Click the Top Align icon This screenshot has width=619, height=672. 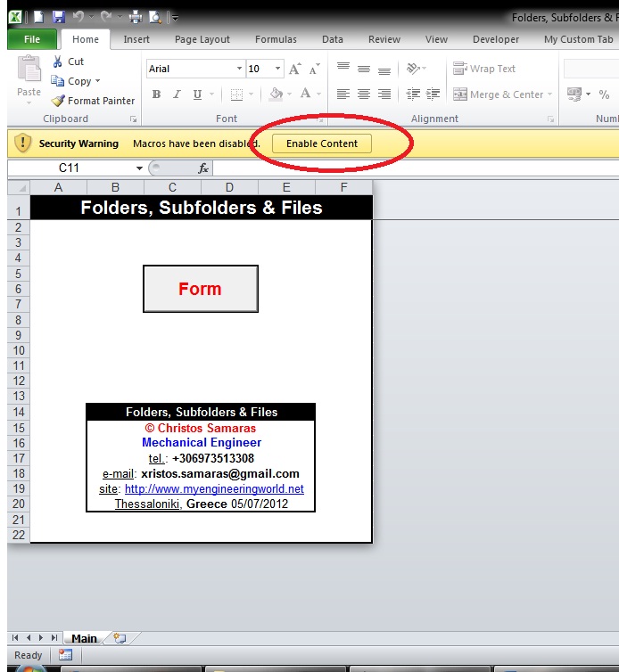click(343, 68)
